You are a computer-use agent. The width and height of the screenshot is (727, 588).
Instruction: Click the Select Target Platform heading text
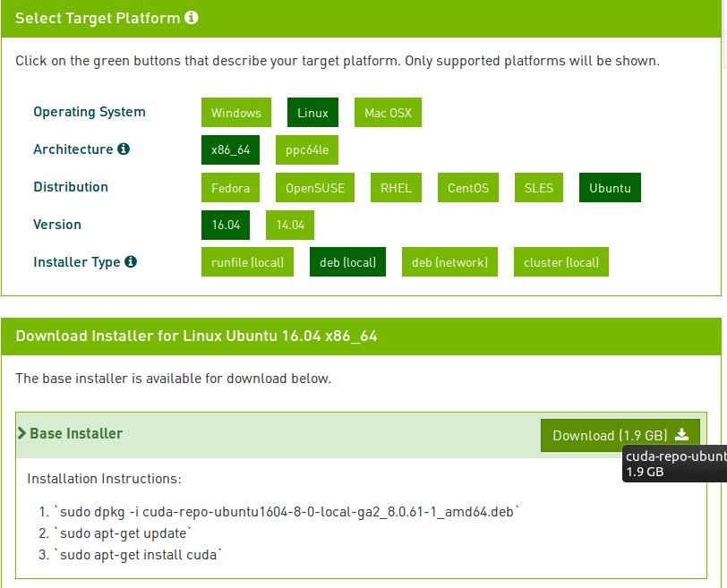[98, 18]
